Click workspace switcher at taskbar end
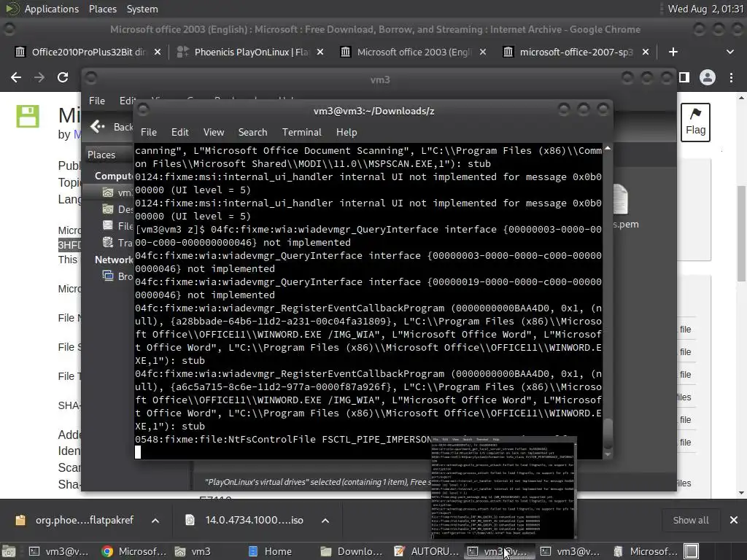 691,551
